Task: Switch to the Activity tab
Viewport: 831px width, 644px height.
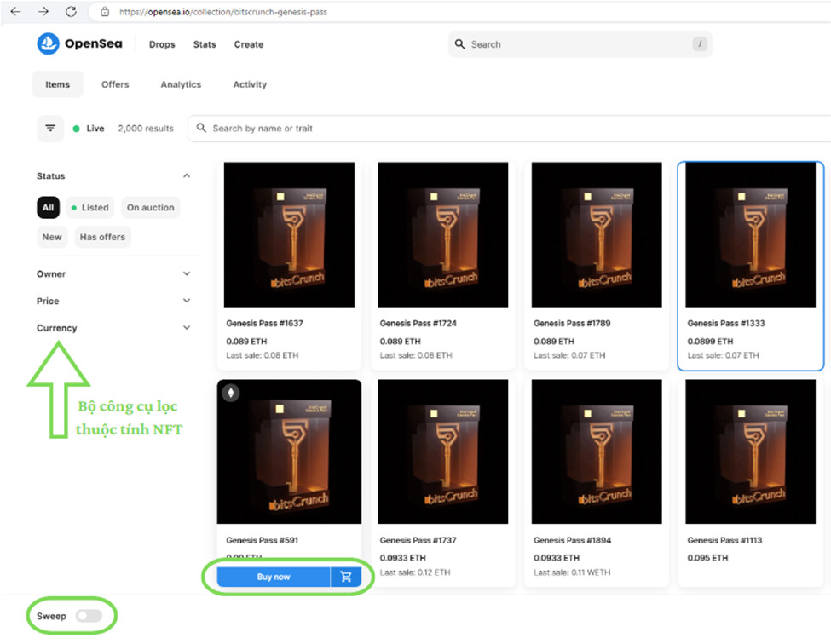Action: [250, 84]
